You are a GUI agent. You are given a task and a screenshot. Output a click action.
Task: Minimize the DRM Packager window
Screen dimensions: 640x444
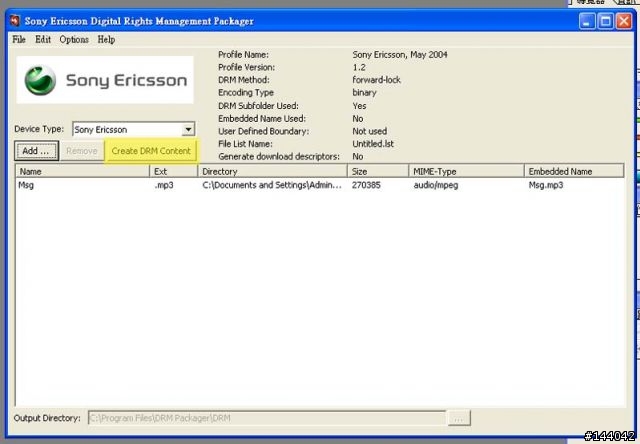pos(587,21)
